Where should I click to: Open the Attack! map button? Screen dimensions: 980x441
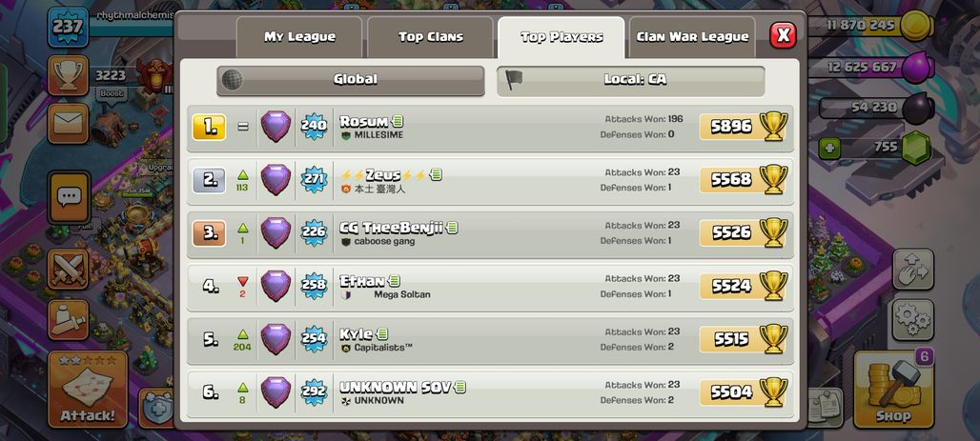tap(88, 390)
